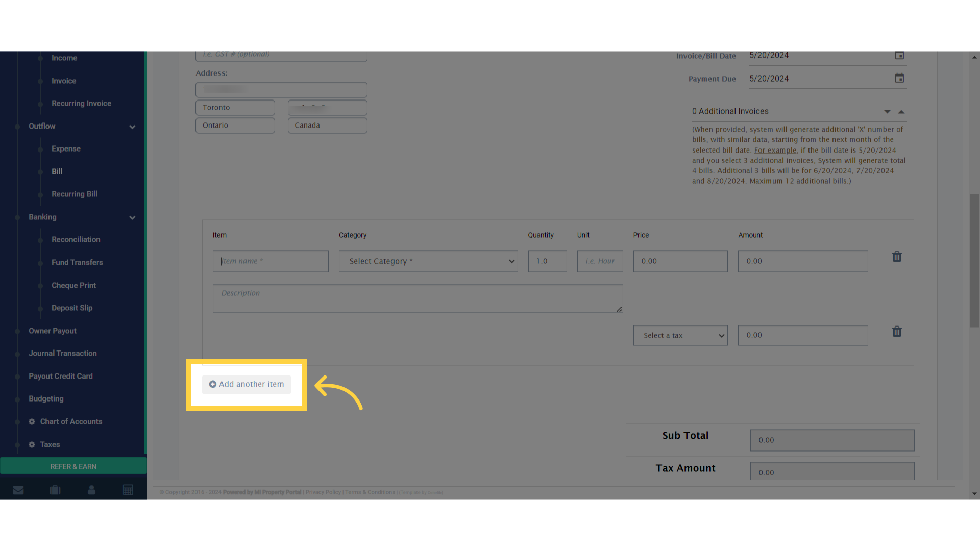Open the Select a tax dropdown
Screen dimensions: 980x551
[680, 336]
